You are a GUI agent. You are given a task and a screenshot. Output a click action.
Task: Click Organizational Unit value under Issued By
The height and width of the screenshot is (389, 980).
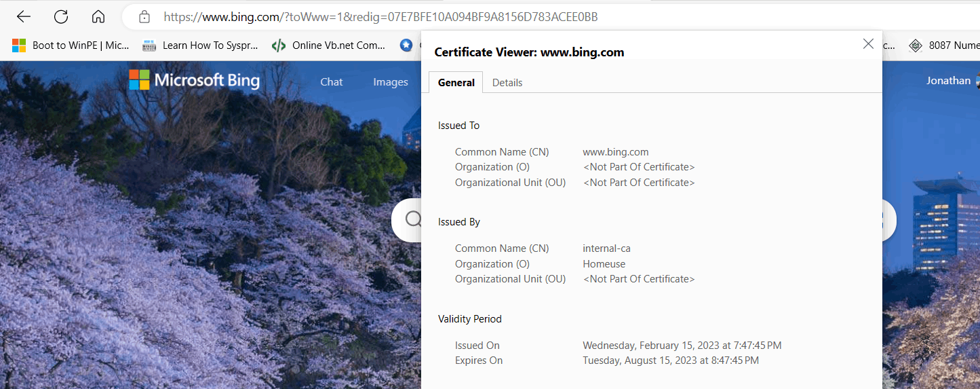click(x=639, y=279)
